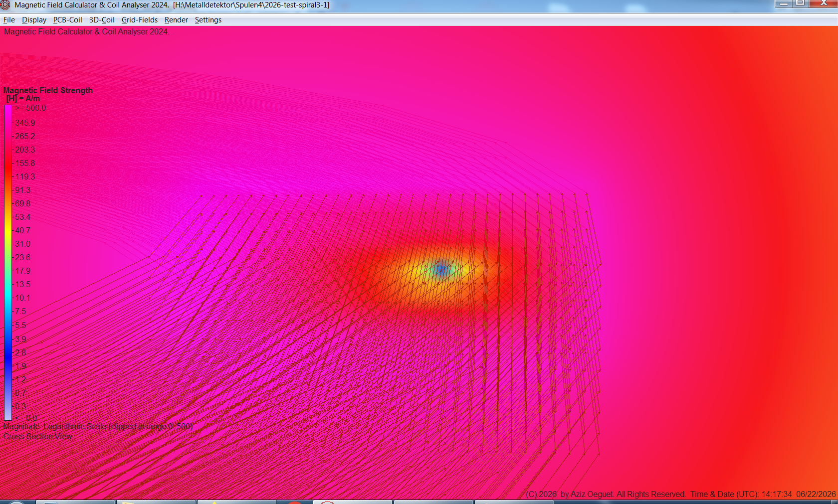This screenshot has width=838, height=504.
Task: Click the '7.5' legend value
Action: (20, 311)
